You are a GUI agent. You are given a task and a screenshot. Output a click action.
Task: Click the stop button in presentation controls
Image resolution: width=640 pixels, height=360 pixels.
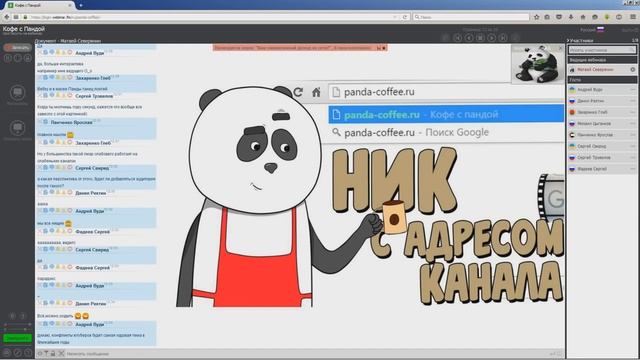pyautogui.click(x=480, y=38)
